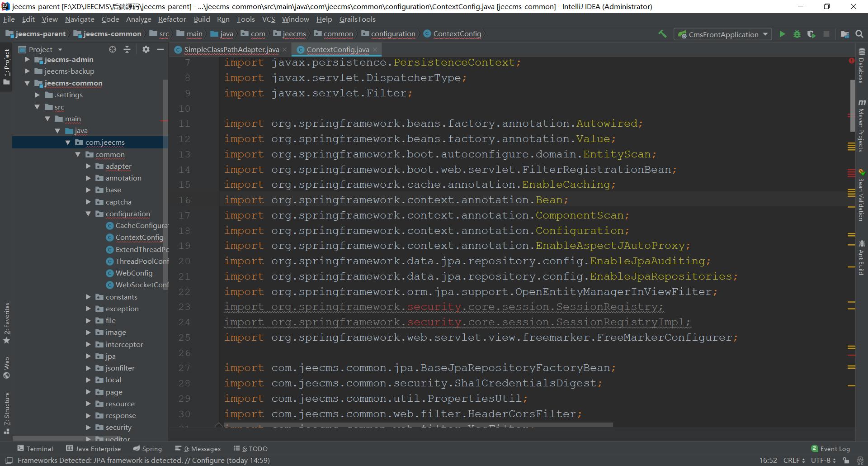Image resolution: width=868 pixels, height=466 pixels.
Task: Click the green hammer Build Project icon
Action: (x=662, y=34)
